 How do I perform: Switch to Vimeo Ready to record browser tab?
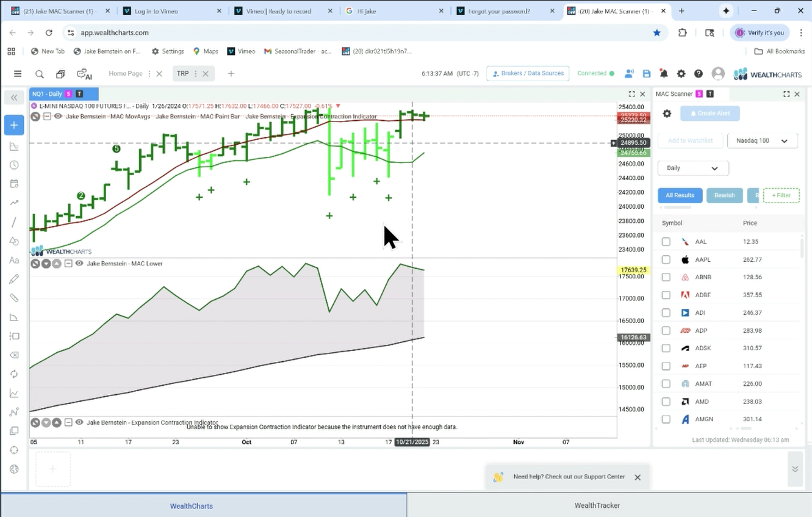(x=284, y=11)
